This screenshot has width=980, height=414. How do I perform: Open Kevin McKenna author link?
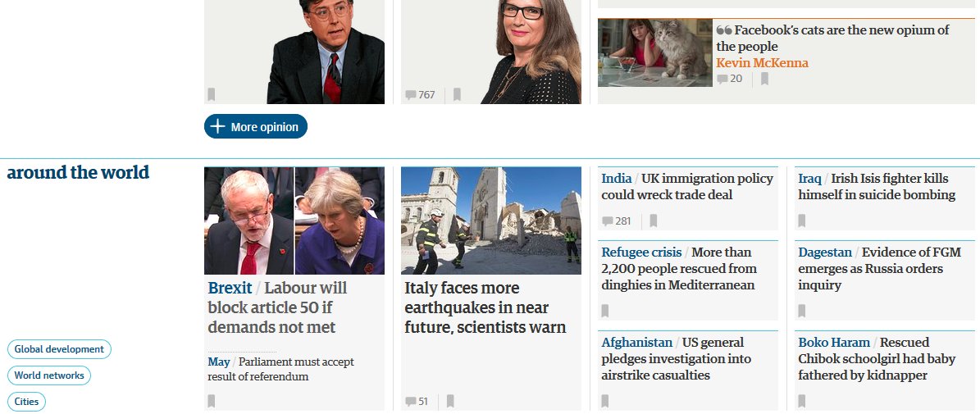[x=762, y=62]
